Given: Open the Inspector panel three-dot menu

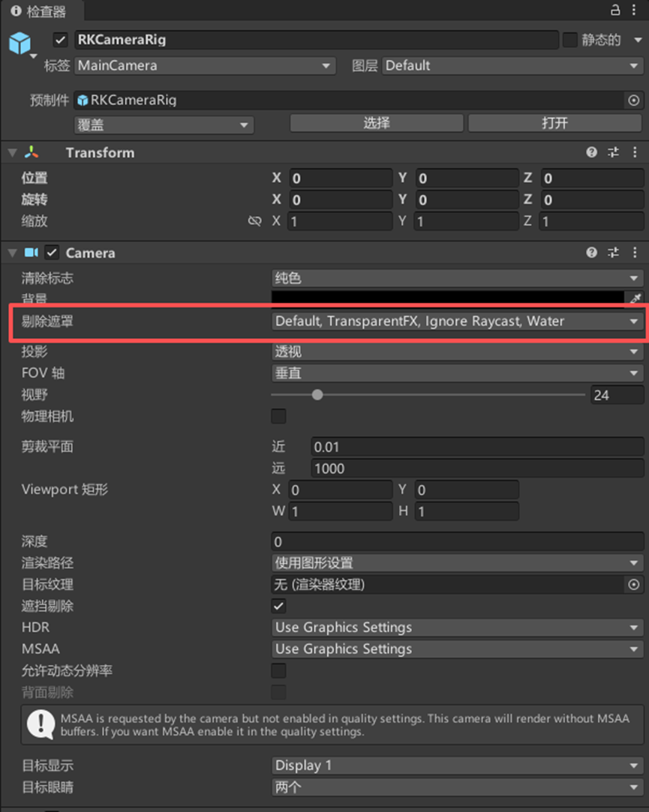Looking at the screenshot, I should (634, 10).
